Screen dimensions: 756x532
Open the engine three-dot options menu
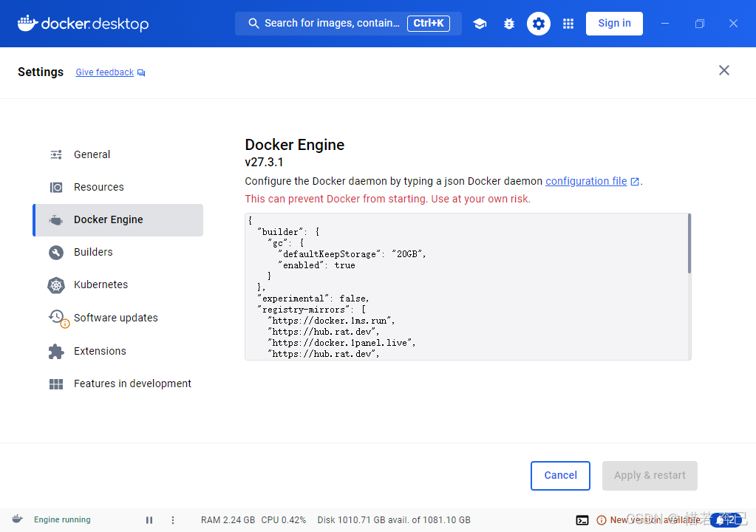[173, 520]
